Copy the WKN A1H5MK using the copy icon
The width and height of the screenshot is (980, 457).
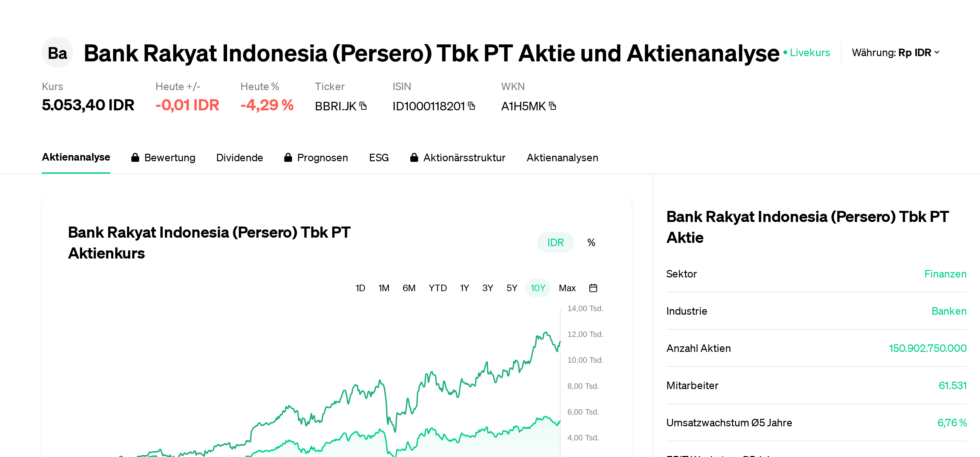pyautogui.click(x=552, y=106)
